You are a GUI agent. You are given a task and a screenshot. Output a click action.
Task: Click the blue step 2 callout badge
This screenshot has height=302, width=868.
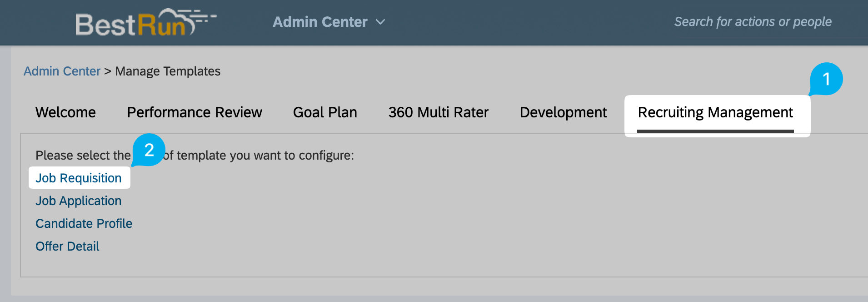[x=149, y=150]
